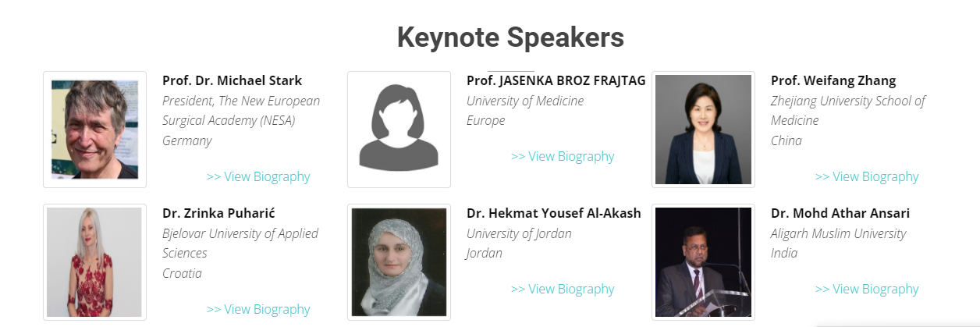View Biography of Prof. Dr. Michael Stark

point(258,176)
